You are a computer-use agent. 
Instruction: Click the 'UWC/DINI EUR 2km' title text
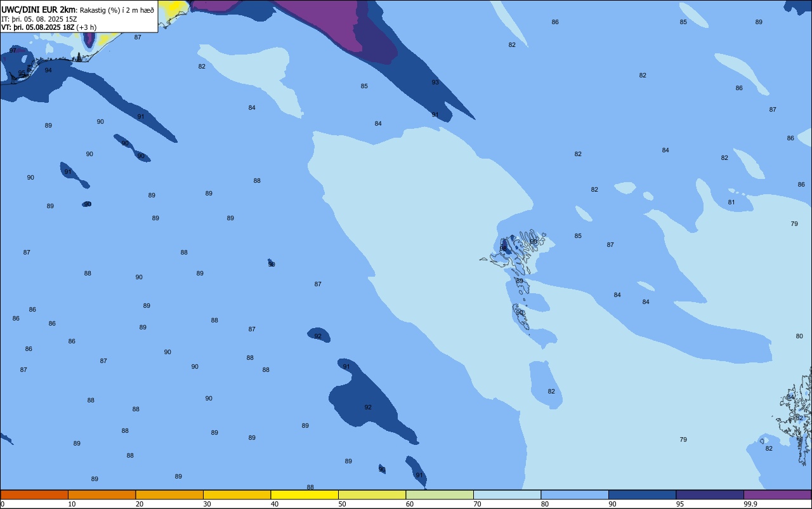[39, 10]
